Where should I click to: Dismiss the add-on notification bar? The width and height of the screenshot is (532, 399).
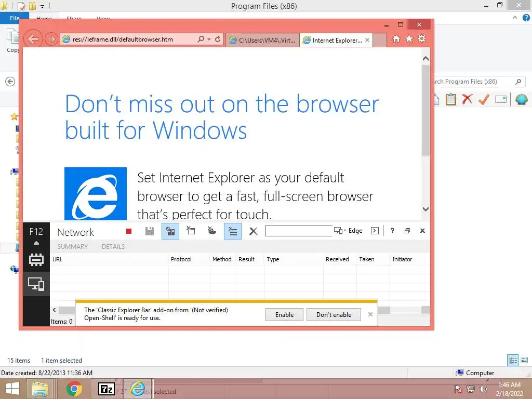pos(370,314)
